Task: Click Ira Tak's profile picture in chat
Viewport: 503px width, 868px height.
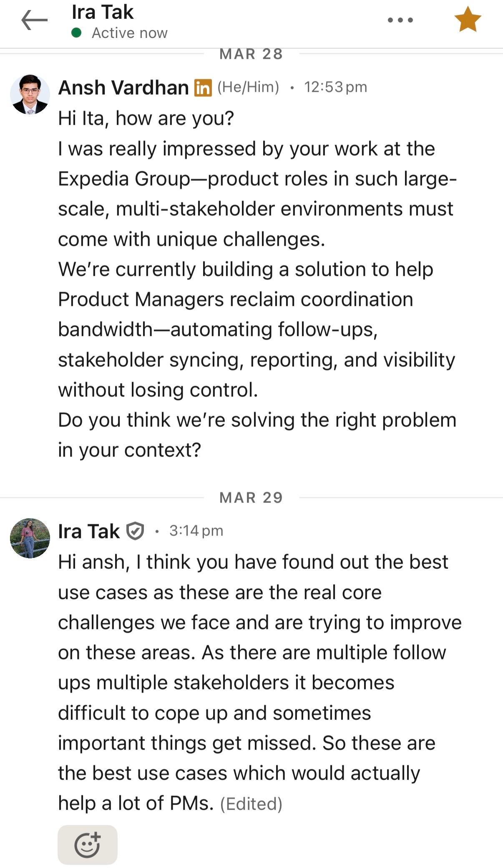Action: click(x=30, y=538)
